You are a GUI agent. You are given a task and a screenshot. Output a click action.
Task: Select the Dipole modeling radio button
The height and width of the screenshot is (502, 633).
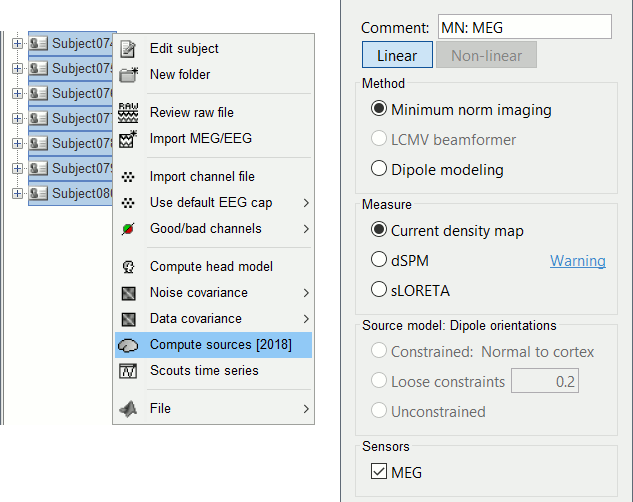click(379, 169)
